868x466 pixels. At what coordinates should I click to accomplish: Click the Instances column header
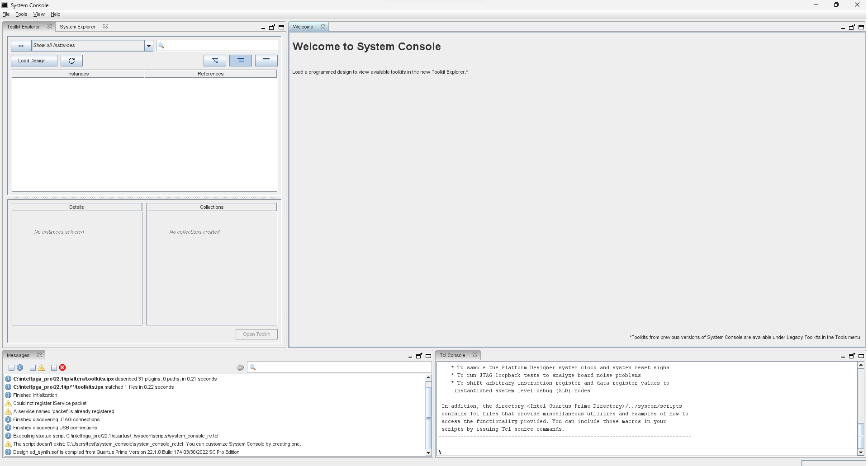78,74
